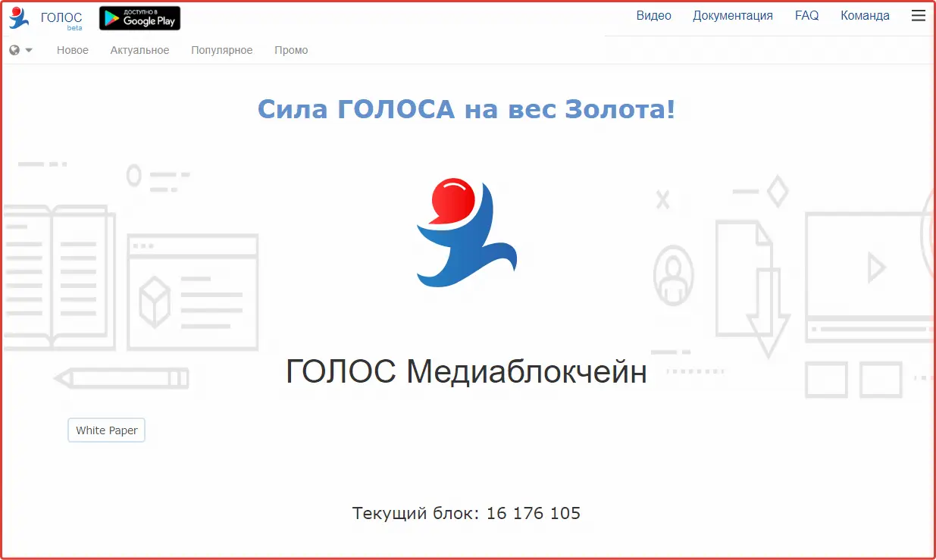The width and height of the screenshot is (936, 560).
Task: Click the red speech-bubble part of the logo
Action: tap(452, 201)
